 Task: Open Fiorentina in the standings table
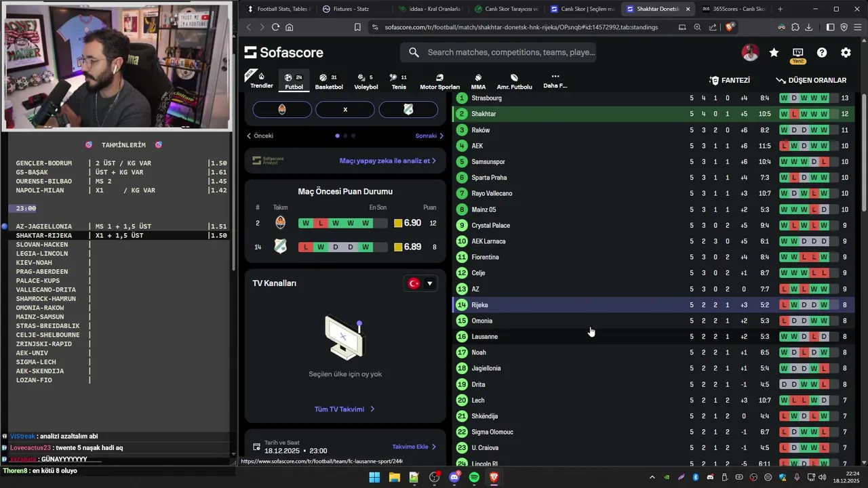click(x=486, y=257)
